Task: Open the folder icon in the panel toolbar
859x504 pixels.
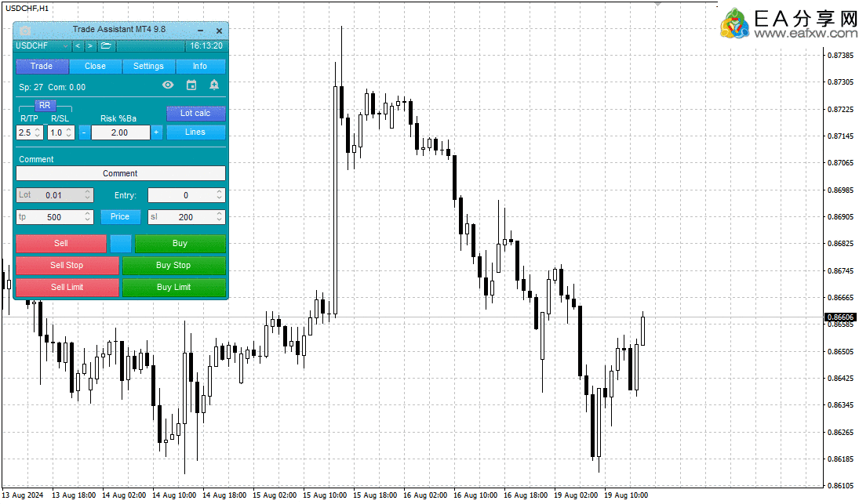Action: click(x=106, y=46)
